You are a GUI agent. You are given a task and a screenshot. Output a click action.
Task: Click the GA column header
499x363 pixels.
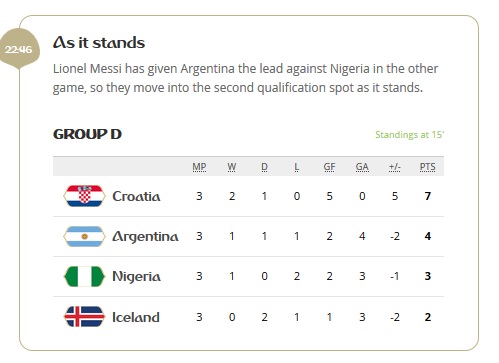362,167
